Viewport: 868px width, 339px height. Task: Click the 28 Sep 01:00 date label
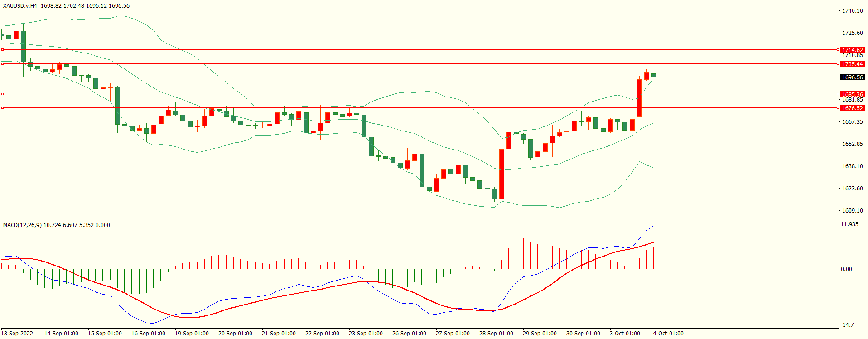(496, 333)
